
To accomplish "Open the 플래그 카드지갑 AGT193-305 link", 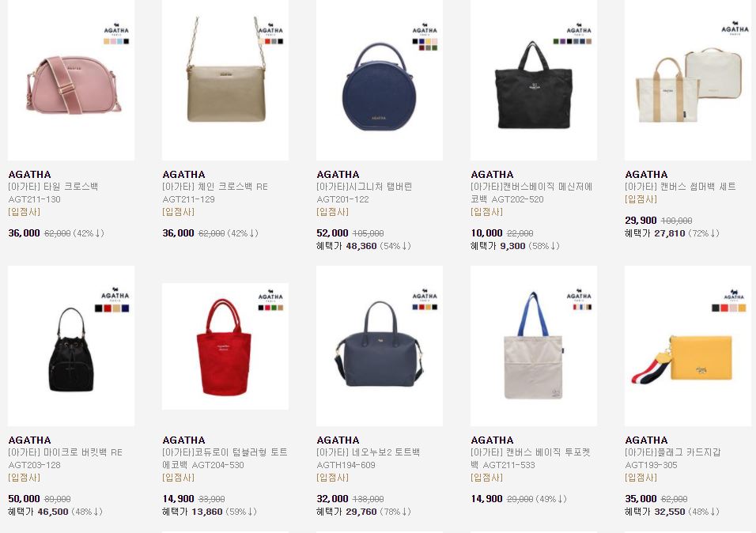I will [673, 459].
